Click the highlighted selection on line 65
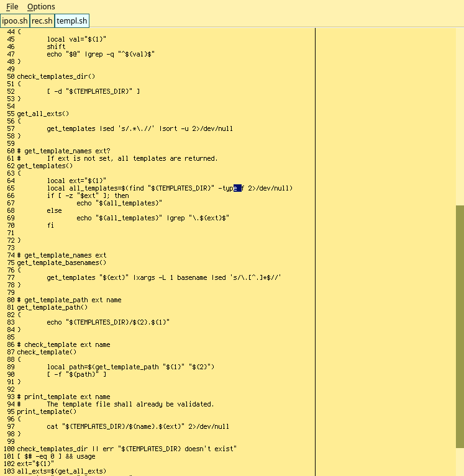 pyautogui.click(x=237, y=188)
